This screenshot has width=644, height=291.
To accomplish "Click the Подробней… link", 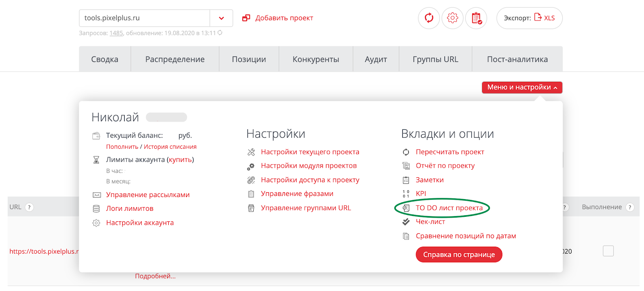I will (x=155, y=276).
